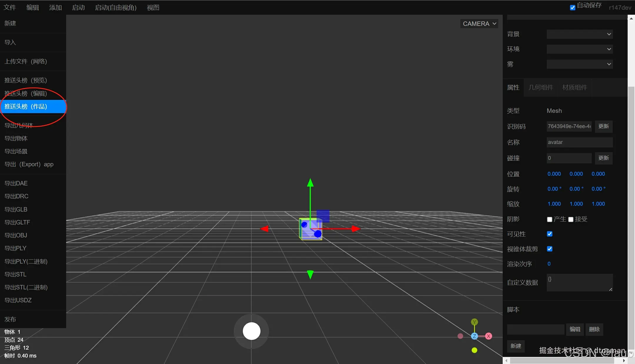Uncheck the 可见性 visibility checkbox
The width and height of the screenshot is (635, 364).
[x=549, y=234]
